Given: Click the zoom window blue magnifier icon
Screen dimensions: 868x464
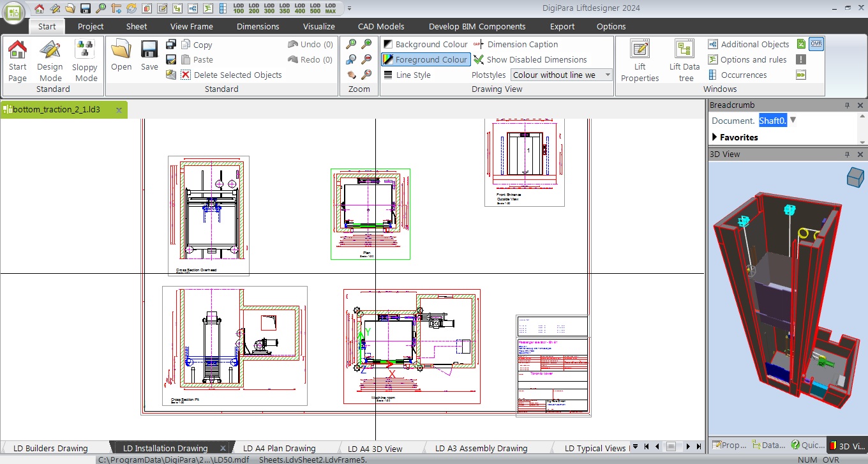Looking at the screenshot, I should click(352, 59).
